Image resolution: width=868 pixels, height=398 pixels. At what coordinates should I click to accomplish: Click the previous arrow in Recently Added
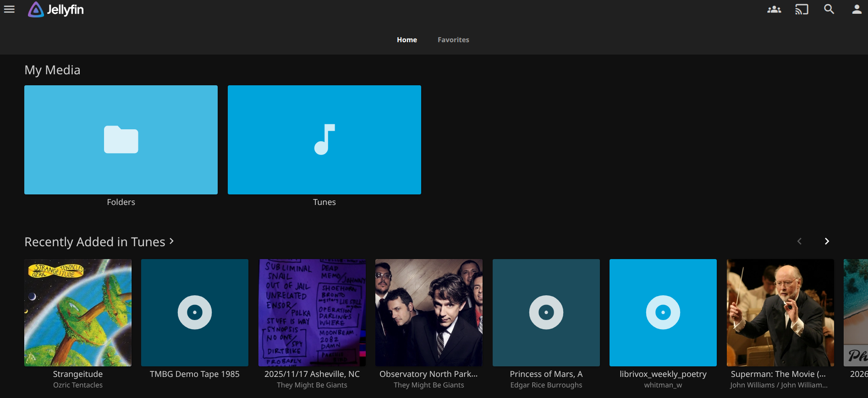pyautogui.click(x=799, y=241)
